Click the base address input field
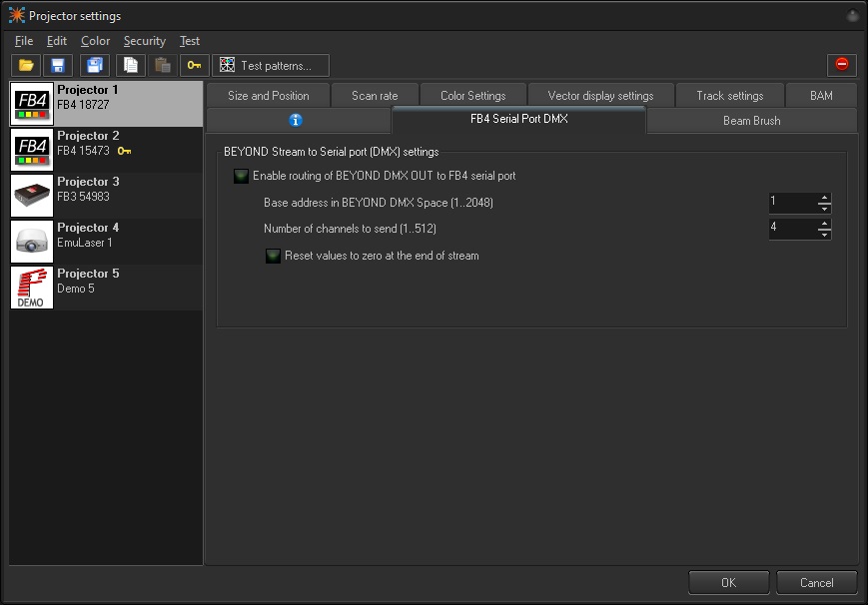 [x=791, y=203]
